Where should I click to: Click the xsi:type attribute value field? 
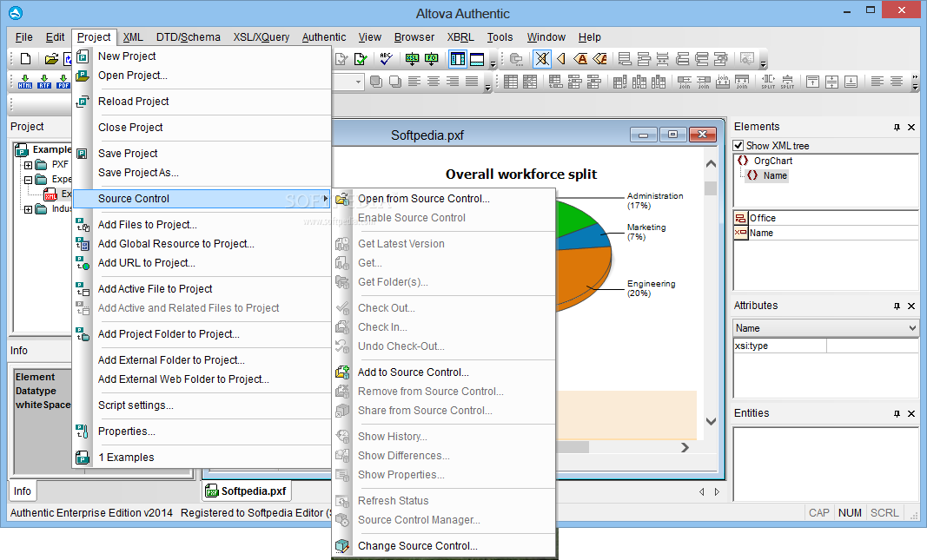tap(872, 346)
